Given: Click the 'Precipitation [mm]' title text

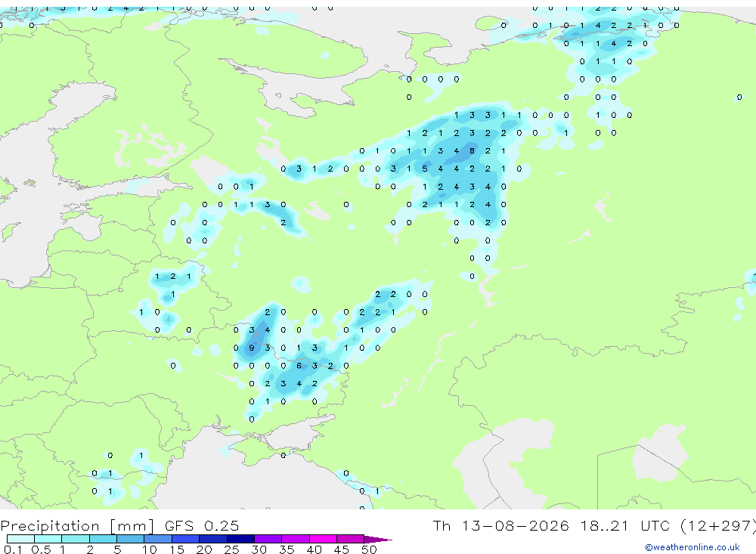Looking at the screenshot, I should click(77, 526).
